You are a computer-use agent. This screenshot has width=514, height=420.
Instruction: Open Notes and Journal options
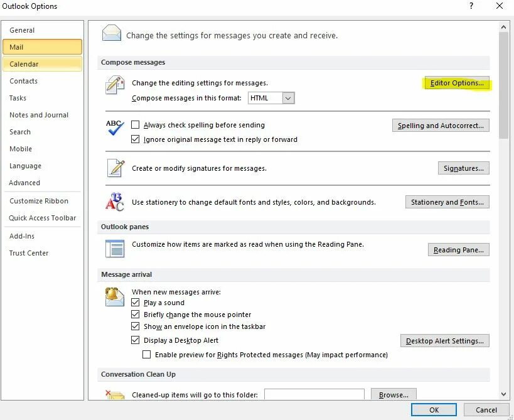tap(42, 115)
